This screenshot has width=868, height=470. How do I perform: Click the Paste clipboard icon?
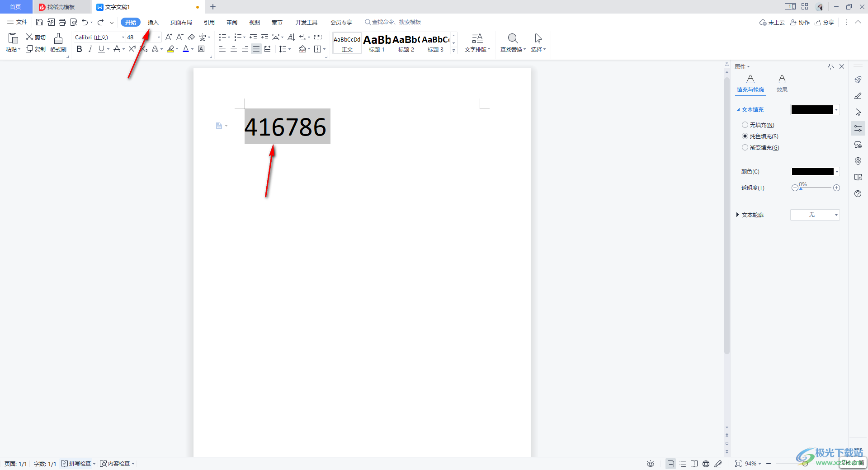(13, 38)
